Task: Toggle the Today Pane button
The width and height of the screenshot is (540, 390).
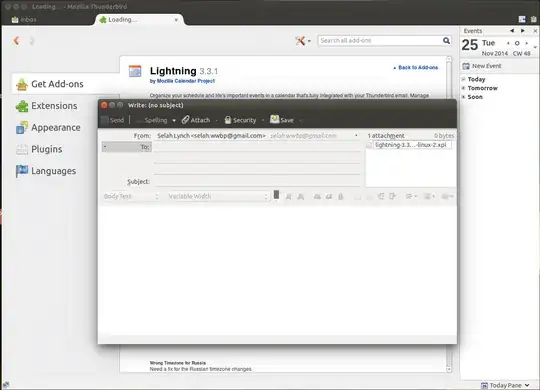Action: click(505, 385)
